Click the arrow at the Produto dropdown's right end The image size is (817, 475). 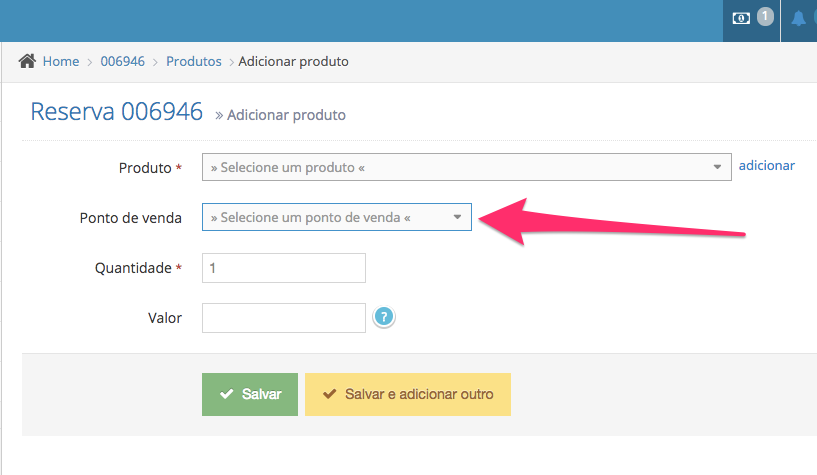(x=717, y=167)
